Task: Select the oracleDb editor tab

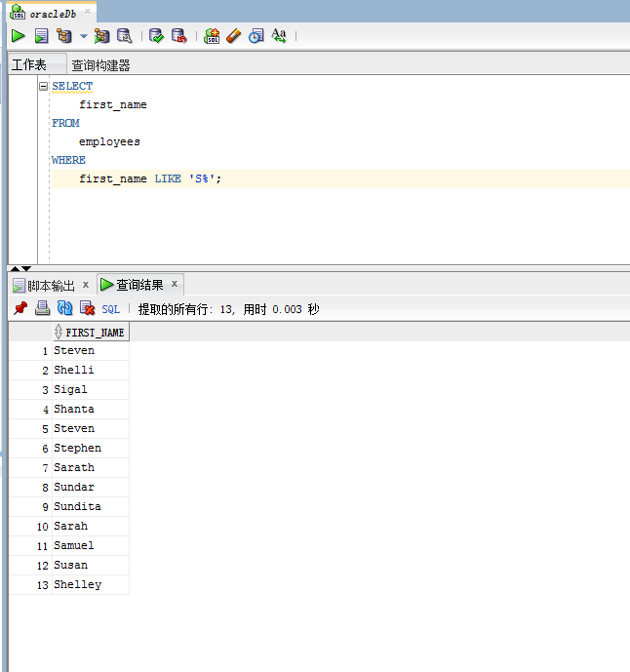Action: click(x=53, y=14)
